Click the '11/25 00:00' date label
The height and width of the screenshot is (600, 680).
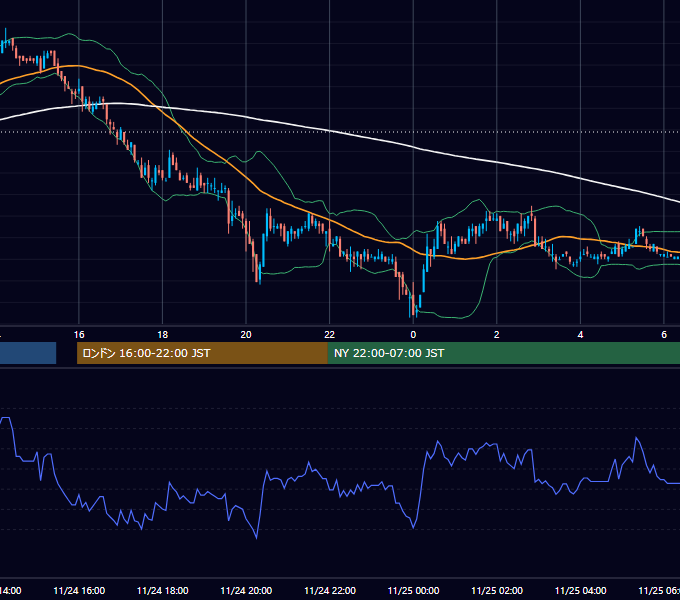tap(413, 590)
